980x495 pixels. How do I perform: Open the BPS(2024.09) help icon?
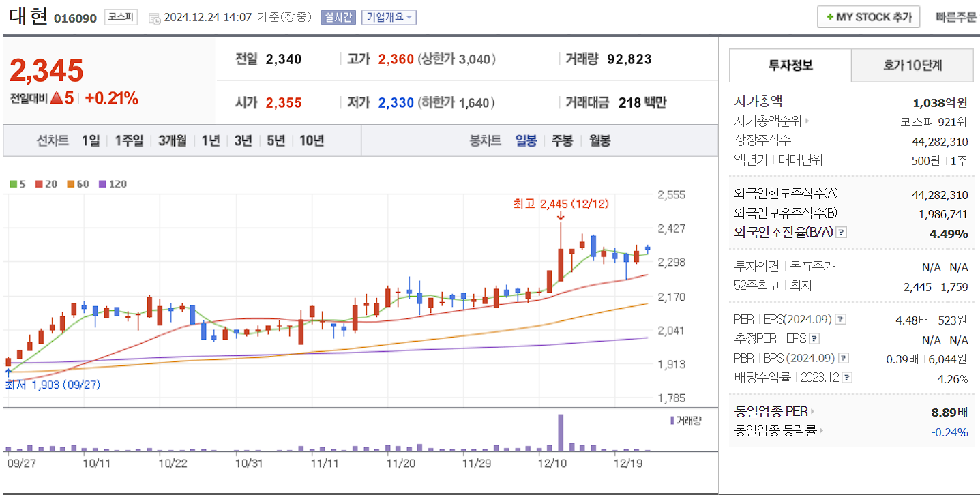click(x=844, y=357)
